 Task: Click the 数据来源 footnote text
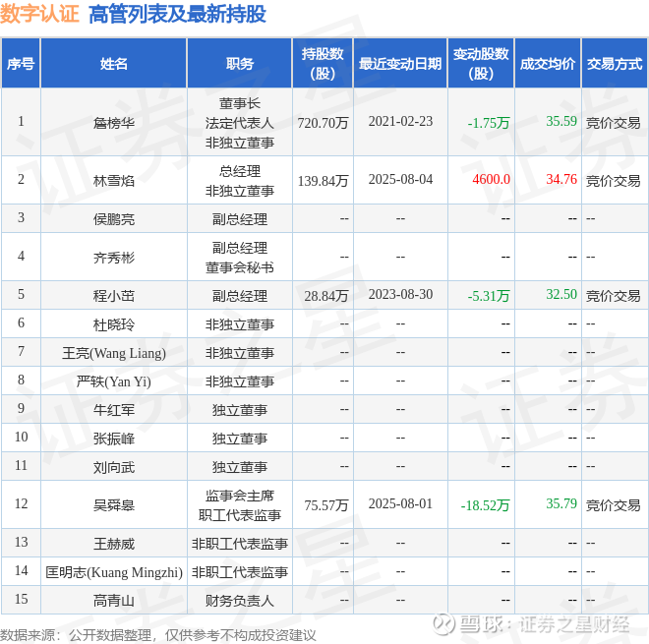point(157,635)
